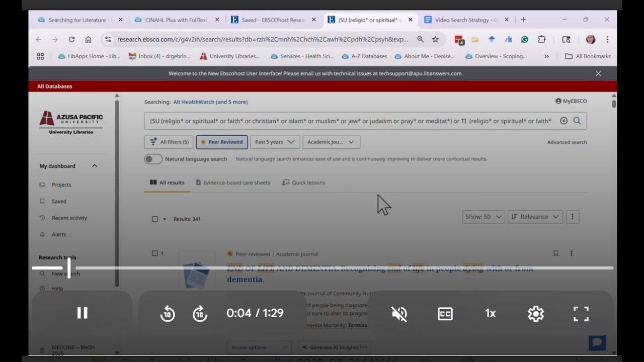Screen dimensions: 644x362
Task: Switch to All results tab
Action: pos(167,183)
